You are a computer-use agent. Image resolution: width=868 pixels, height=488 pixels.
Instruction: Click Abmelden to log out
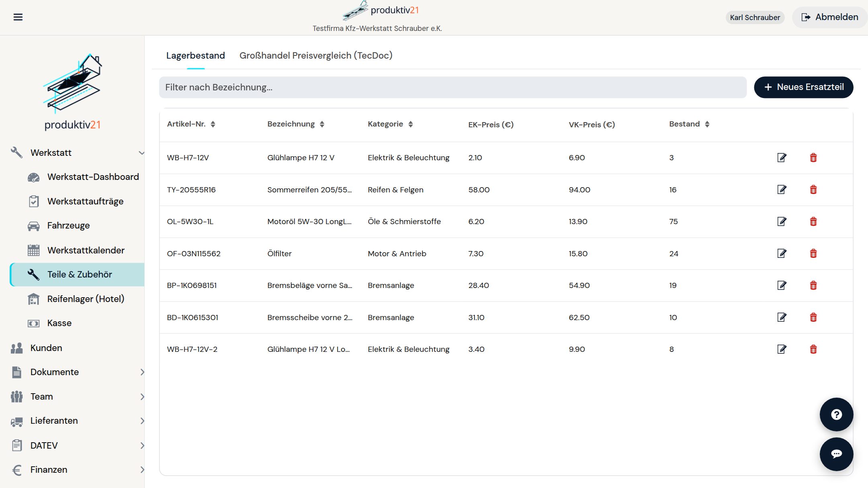[x=829, y=17]
